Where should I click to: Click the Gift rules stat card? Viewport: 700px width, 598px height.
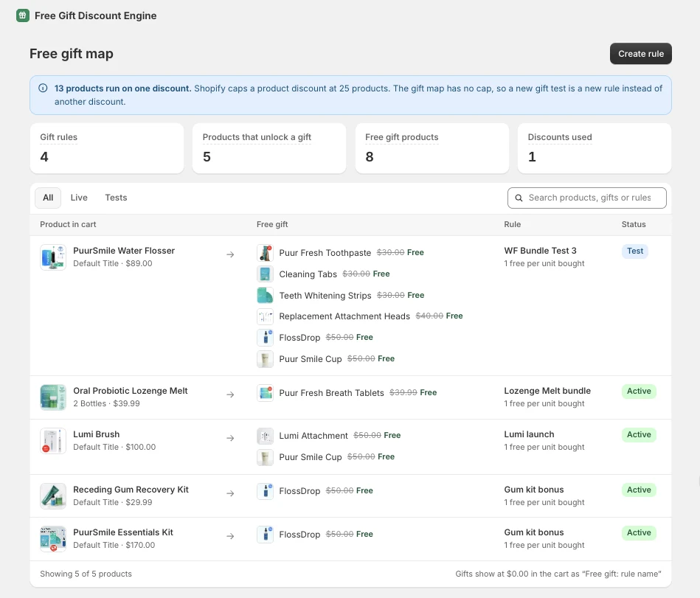point(107,148)
